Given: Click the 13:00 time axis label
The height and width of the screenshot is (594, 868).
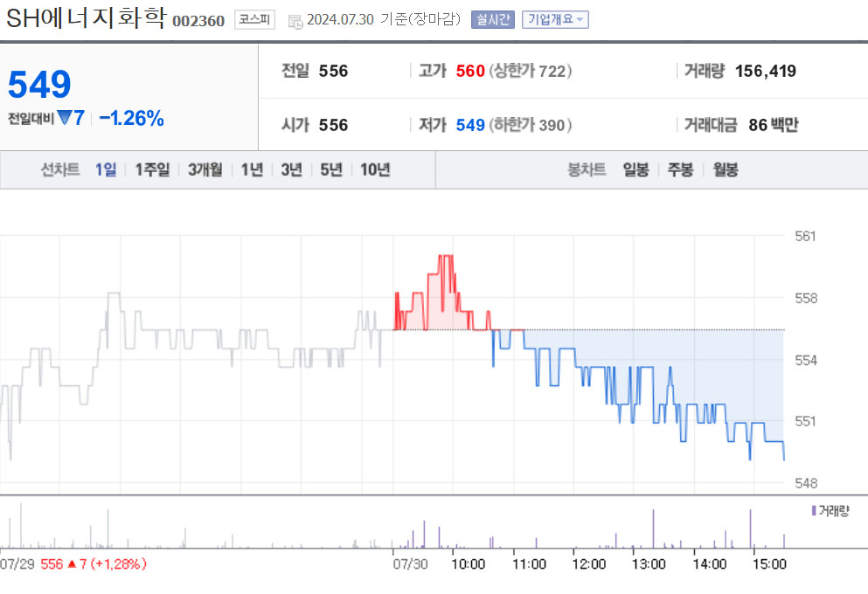Looking at the screenshot, I should (x=649, y=564).
